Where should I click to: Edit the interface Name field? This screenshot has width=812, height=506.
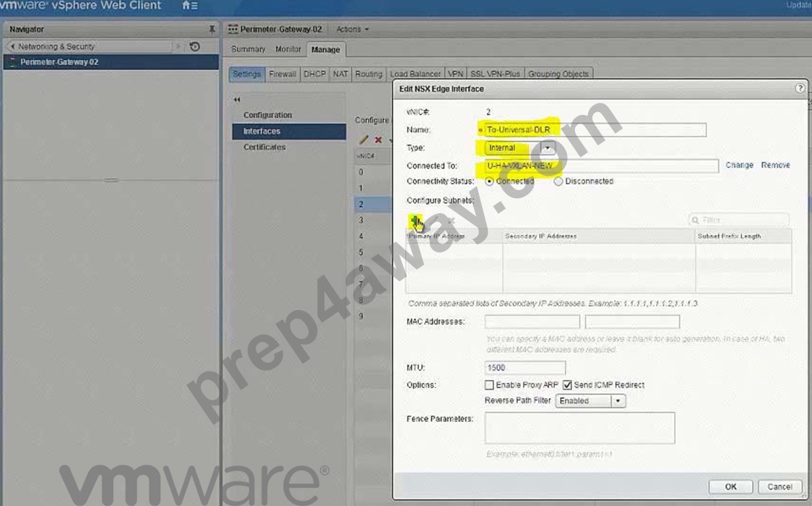click(595, 129)
